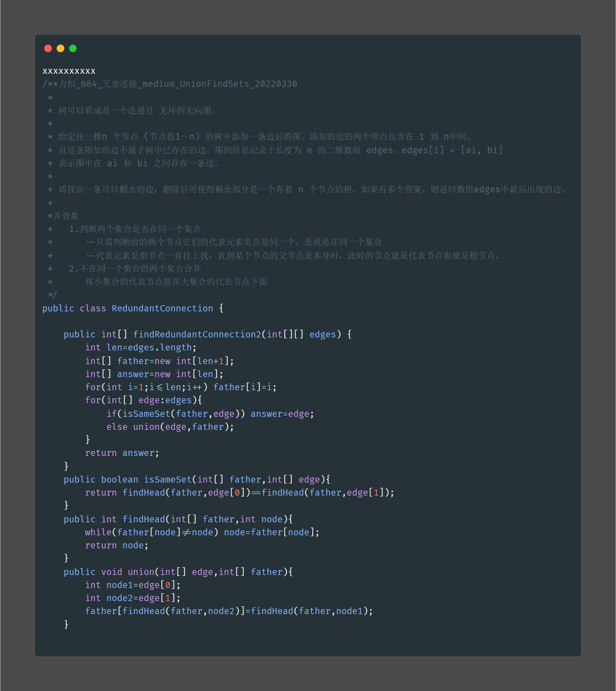Click the findHead method declaration name
The height and width of the screenshot is (691, 616).
coord(144,519)
